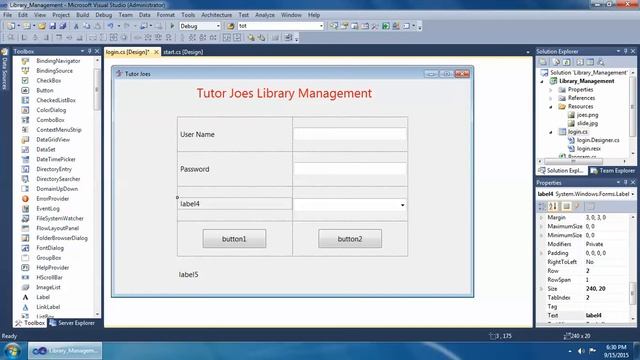The width and height of the screenshot is (640, 360).
Task: Choose ContextMenuStrip in the Toolbox
Action: point(59,129)
